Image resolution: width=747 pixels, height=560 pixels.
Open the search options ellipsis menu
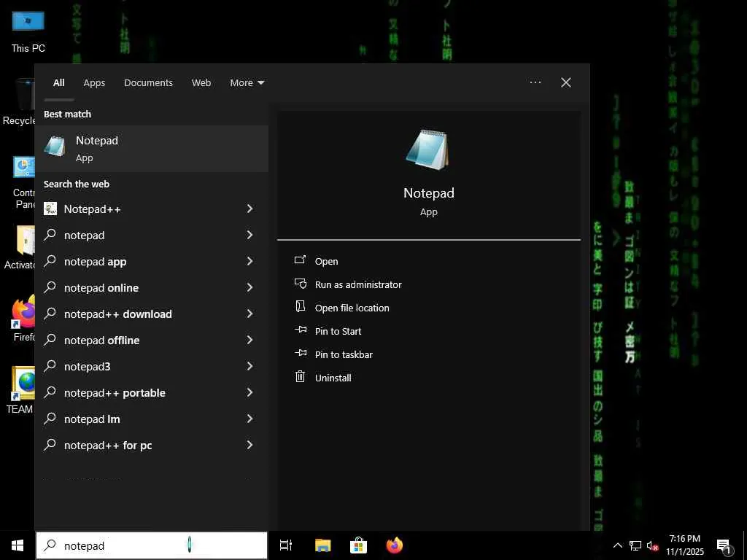click(x=535, y=82)
